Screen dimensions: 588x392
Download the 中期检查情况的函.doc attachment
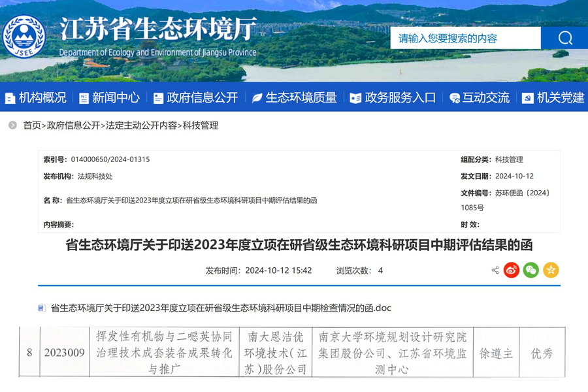[x=221, y=308]
